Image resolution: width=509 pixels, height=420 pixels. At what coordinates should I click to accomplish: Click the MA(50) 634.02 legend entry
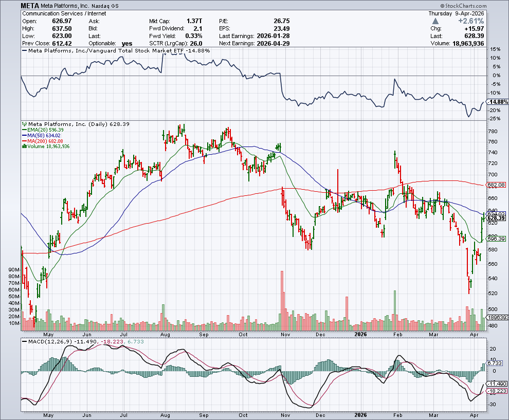[41, 135]
